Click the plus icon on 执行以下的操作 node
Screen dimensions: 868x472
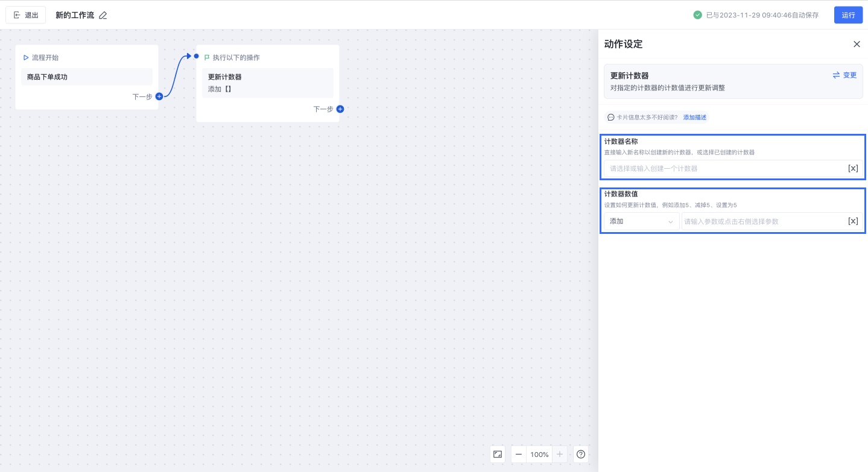coord(340,109)
